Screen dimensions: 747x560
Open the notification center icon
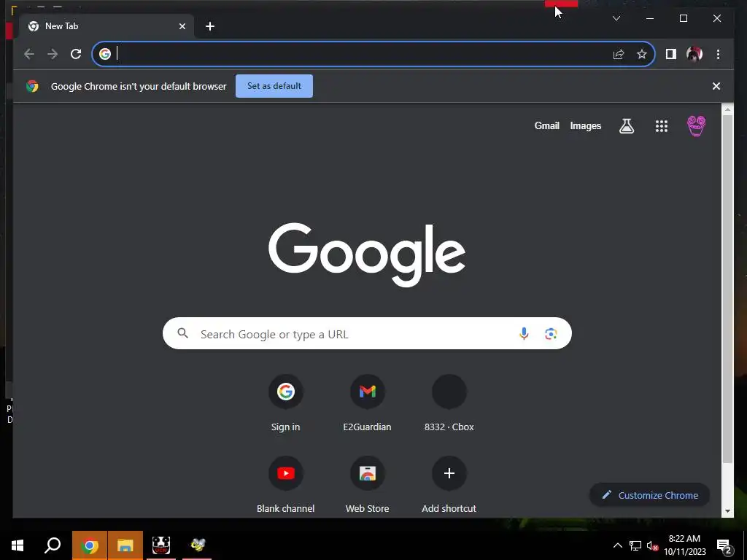click(x=724, y=545)
